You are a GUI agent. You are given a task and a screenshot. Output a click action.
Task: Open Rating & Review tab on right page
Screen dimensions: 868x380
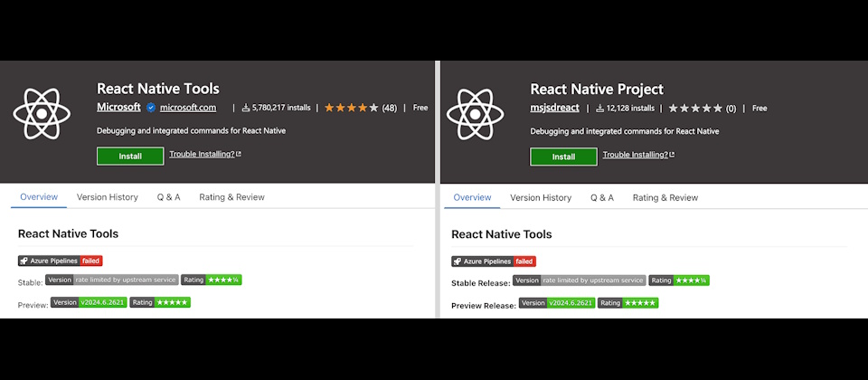[x=665, y=197]
